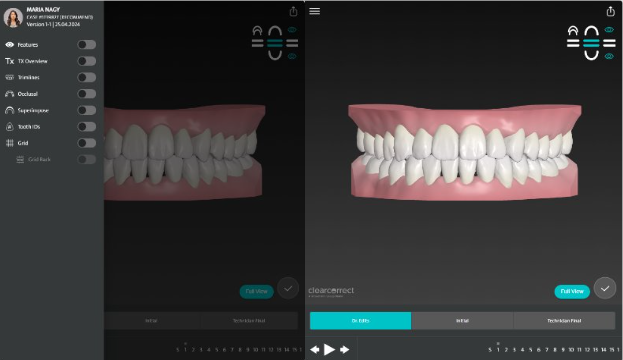Play the treatment animation
The height and width of the screenshot is (360, 623).
[329, 349]
